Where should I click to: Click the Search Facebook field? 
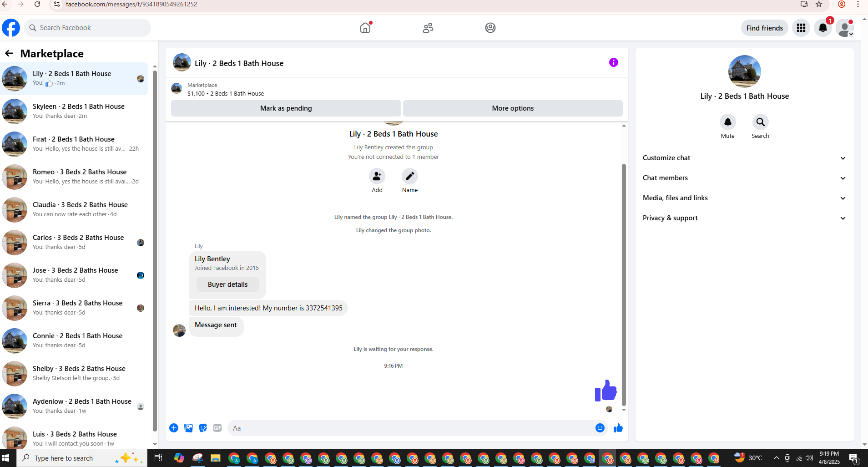pos(87,28)
